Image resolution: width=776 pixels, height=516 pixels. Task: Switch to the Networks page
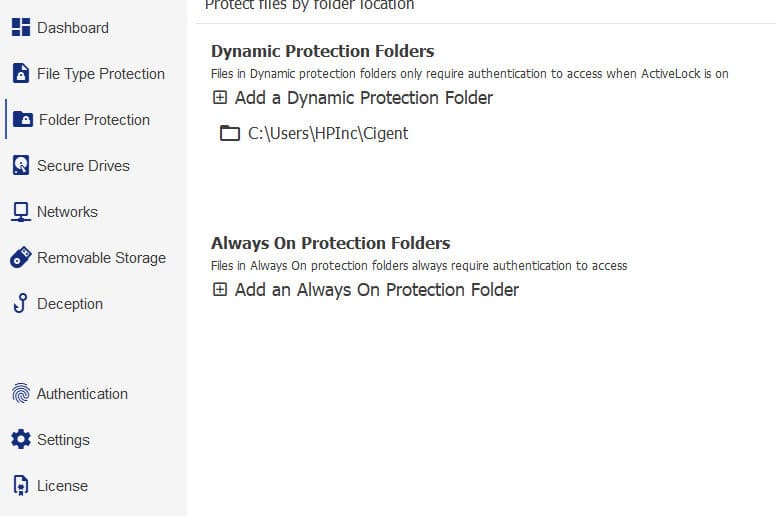tap(67, 212)
